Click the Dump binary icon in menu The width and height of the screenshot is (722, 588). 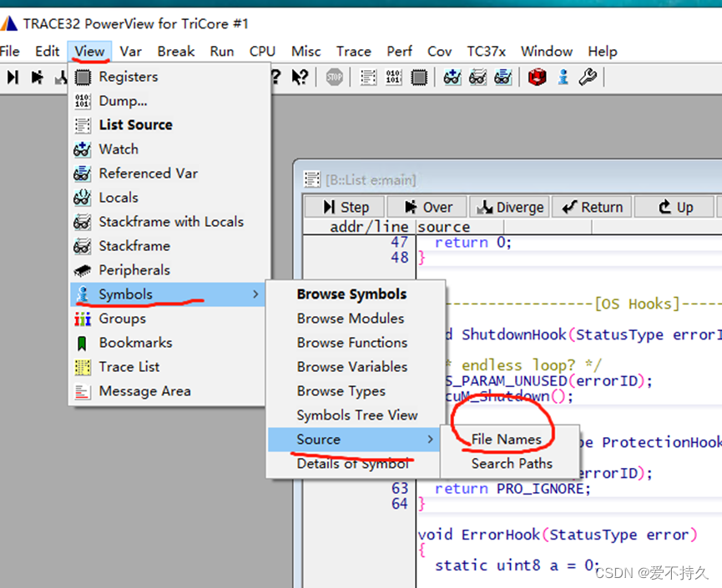click(x=83, y=101)
